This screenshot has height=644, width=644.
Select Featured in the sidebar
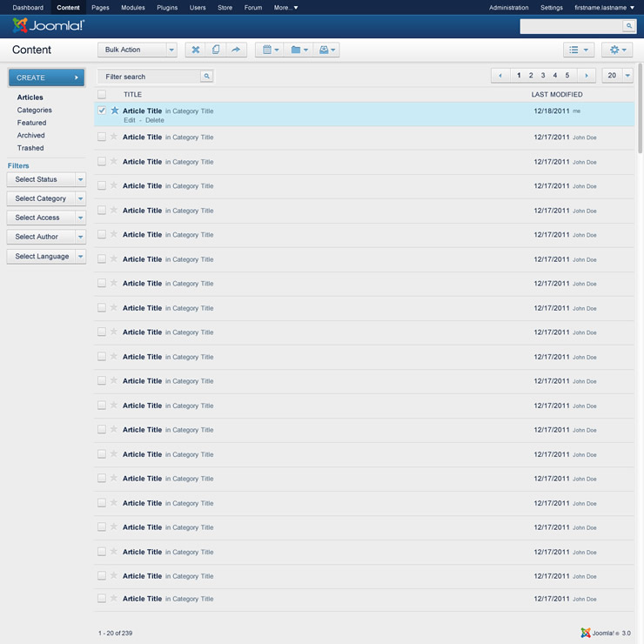coord(31,123)
